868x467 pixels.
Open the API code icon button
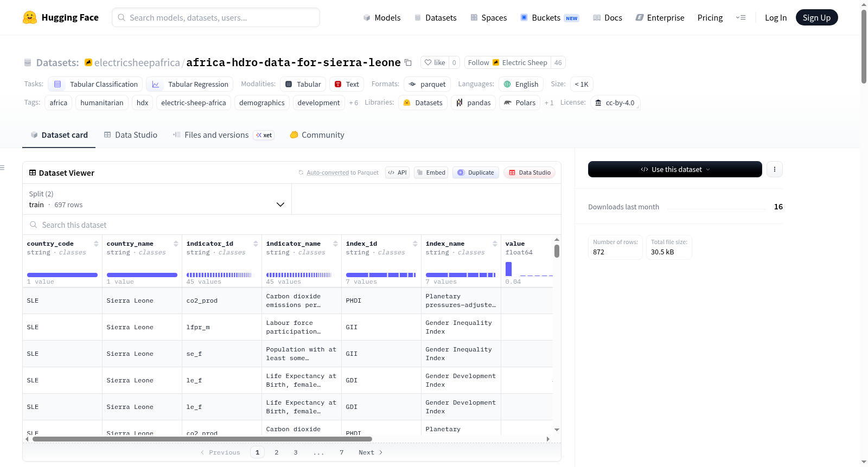(397, 172)
